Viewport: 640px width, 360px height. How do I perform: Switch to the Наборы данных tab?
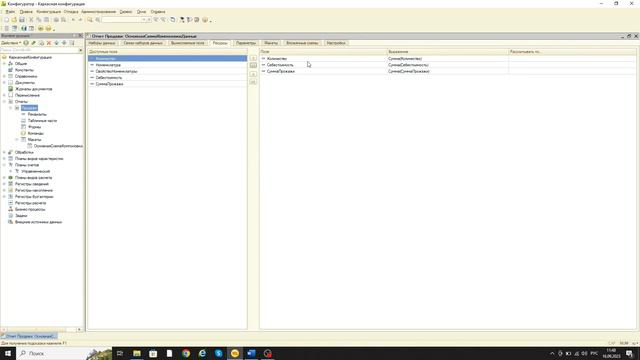(x=102, y=43)
